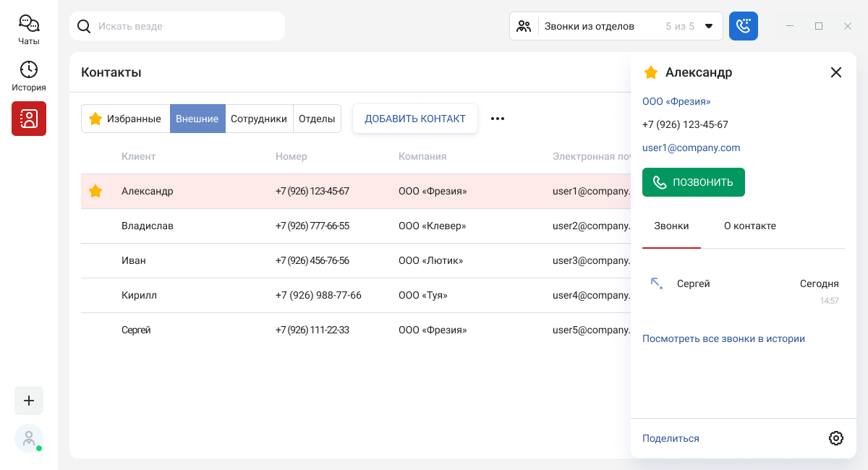Click the Искать везде search field
The height and width of the screenshot is (470, 868).
click(x=177, y=26)
